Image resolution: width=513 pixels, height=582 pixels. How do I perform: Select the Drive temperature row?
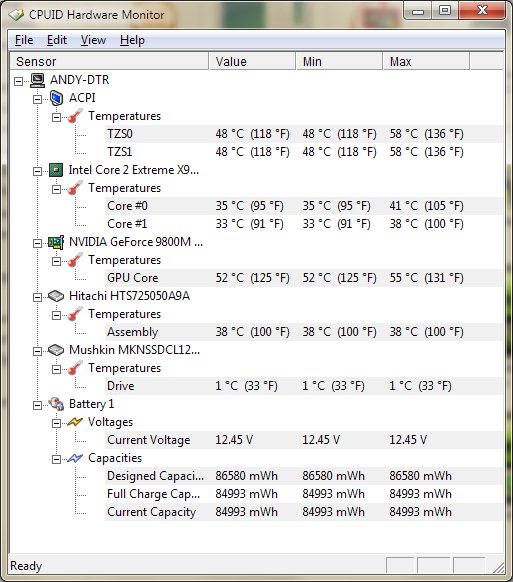pyautogui.click(x=304, y=386)
